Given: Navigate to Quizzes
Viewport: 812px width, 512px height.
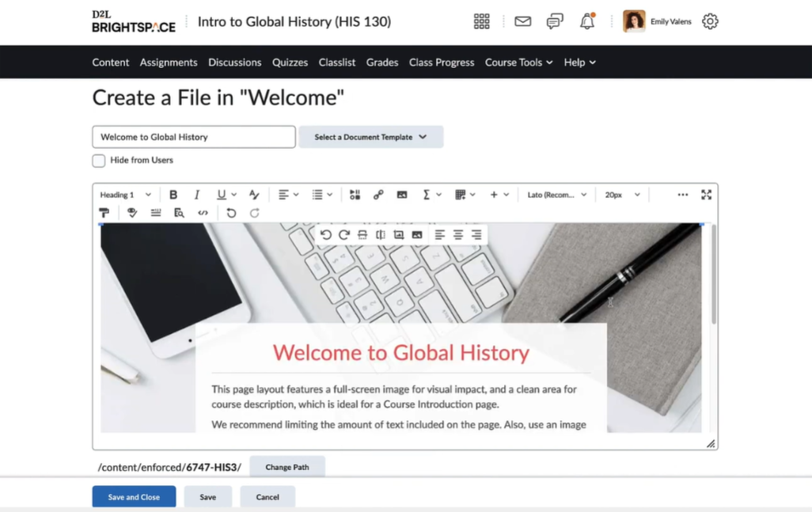Looking at the screenshot, I should click(290, 63).
